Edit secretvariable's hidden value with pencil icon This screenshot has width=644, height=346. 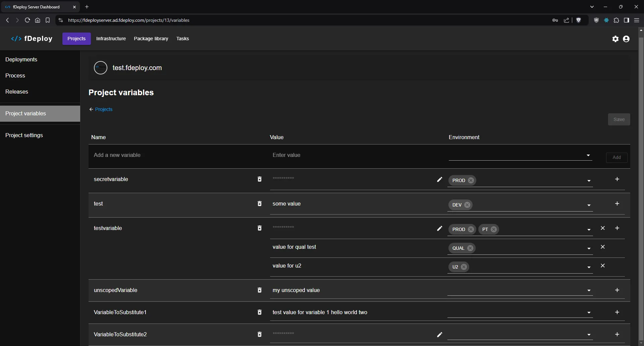pos(439,179)
